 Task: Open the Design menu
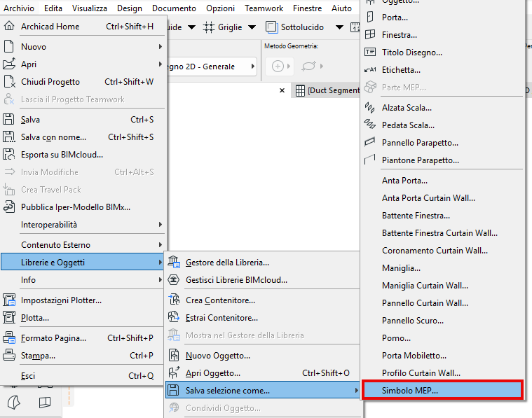pos(130,8)
